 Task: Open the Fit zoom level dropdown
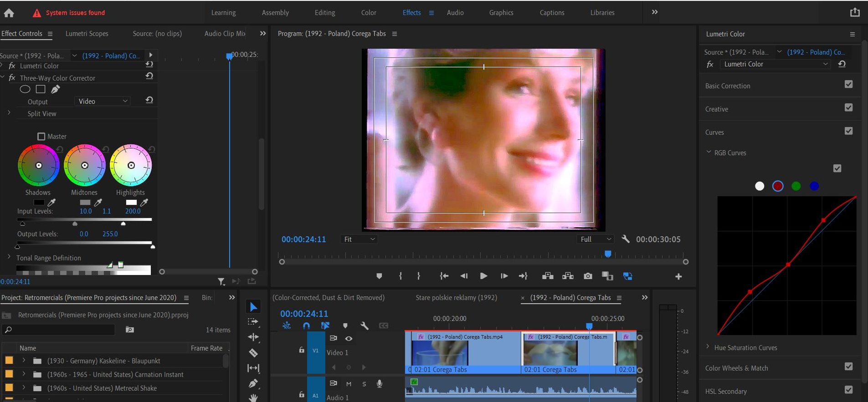[x=359, y=239]
